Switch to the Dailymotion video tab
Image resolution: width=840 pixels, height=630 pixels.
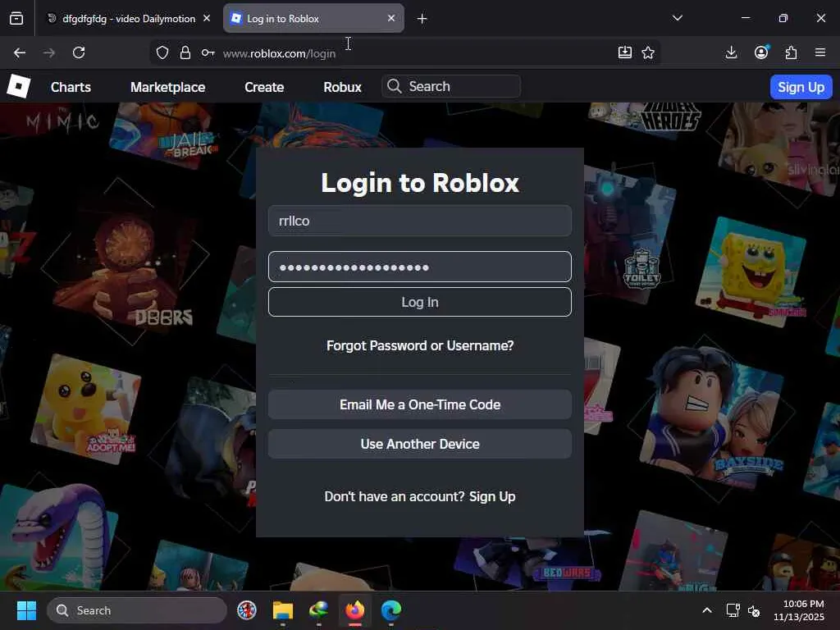pos(127,18)
